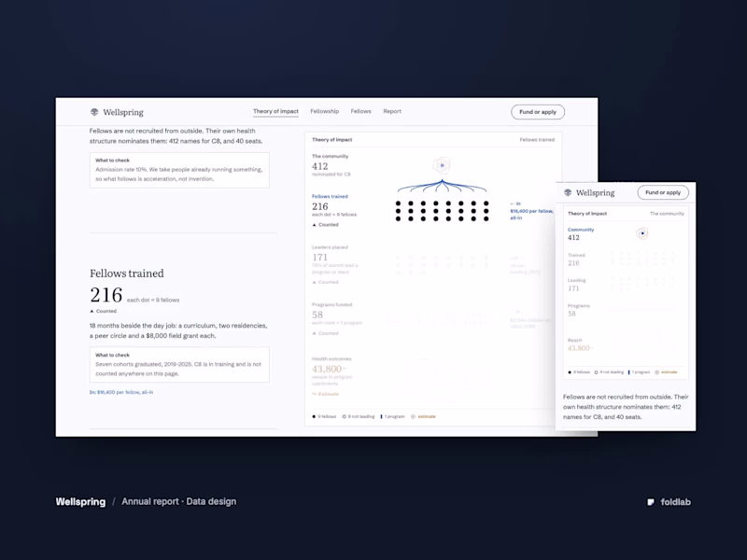Click the 'estimate' legend icon in desktop panel
Viewport: 747px width, 560px height.
tap(413, 416)
